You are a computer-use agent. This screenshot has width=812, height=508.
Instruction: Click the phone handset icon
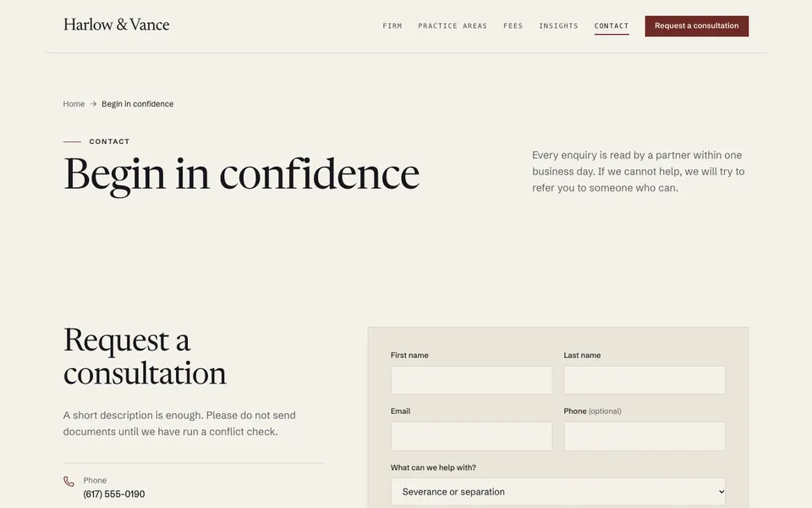[69, 482]
